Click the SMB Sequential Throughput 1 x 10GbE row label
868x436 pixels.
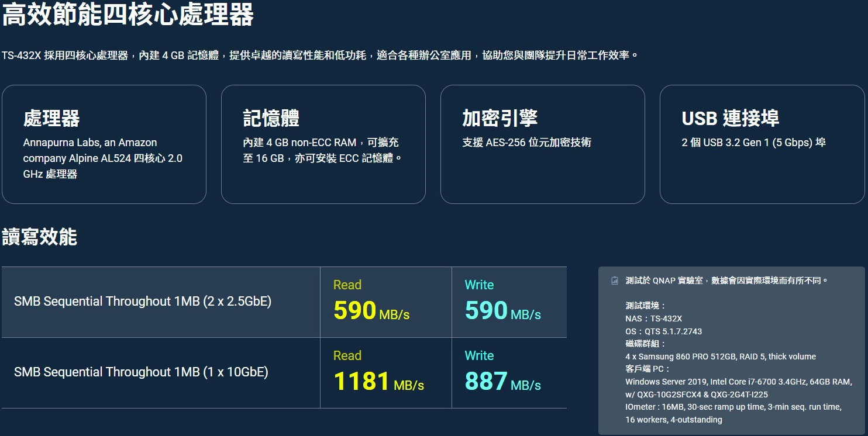[x=141, y=372]
